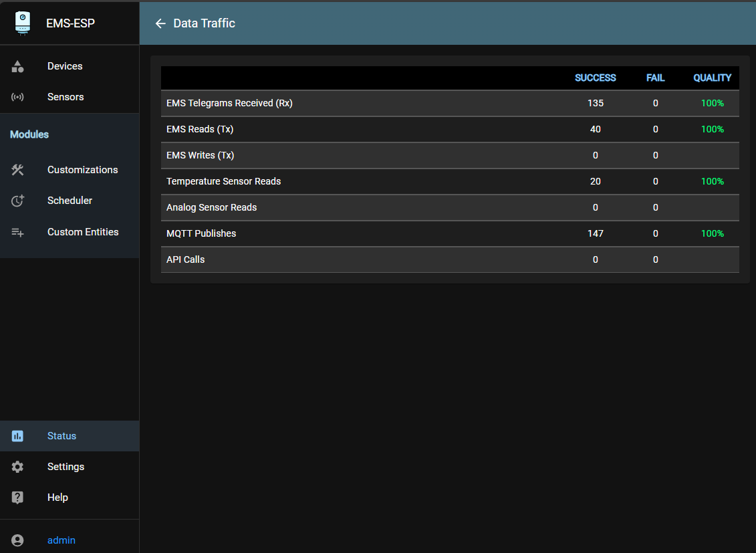The height and width of the screenshot is (553, 756).
Task: Click the Status bar-chart icon
Action: [x=17, y=436]
